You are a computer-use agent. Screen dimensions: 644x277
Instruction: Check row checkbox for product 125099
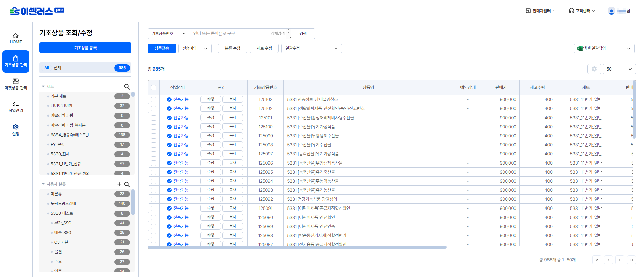pyautogui.click(x=154, y=136)
